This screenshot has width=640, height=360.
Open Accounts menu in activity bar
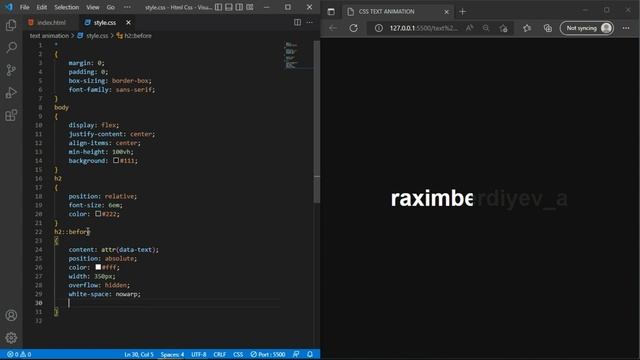click(11, 315)
